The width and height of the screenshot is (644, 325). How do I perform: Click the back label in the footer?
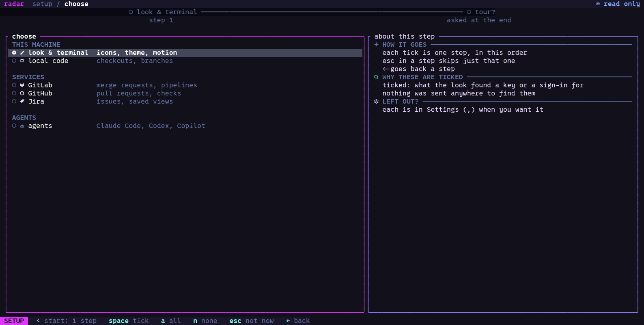pos(302,321)
